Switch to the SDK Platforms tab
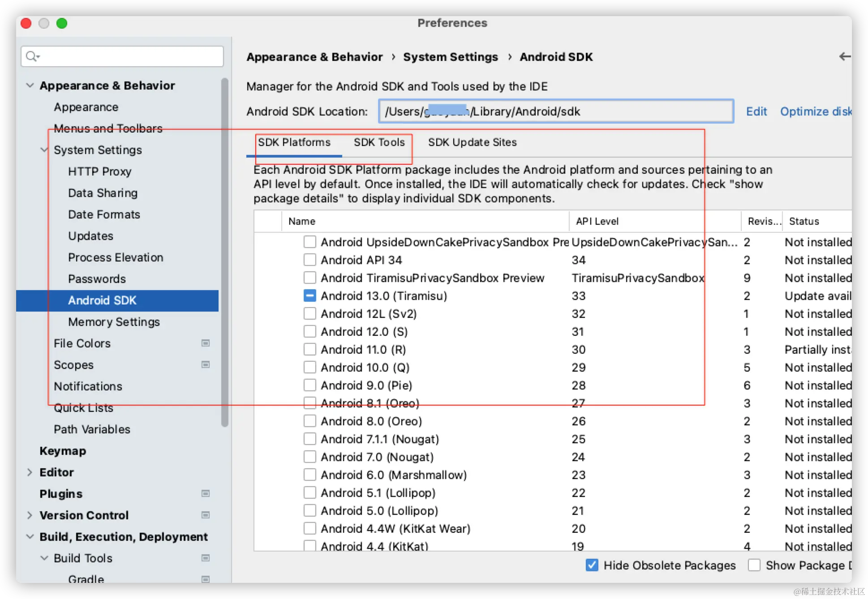 pyautogui.click(x=294, y=142)
